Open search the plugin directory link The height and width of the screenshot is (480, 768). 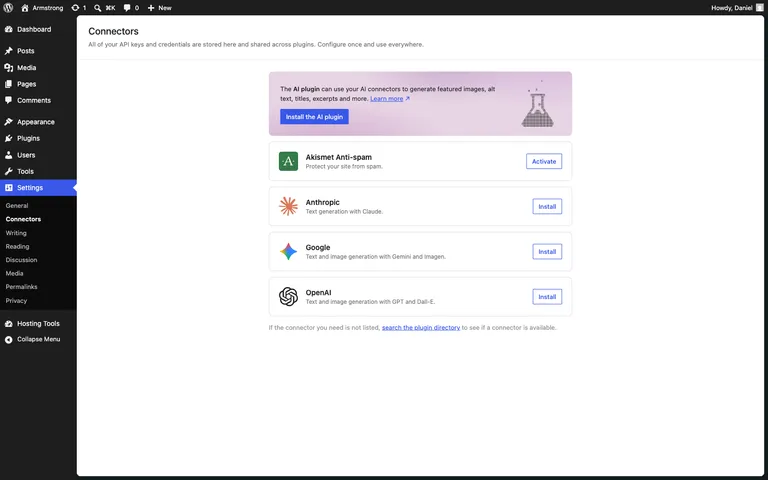[x=421, y=328]
